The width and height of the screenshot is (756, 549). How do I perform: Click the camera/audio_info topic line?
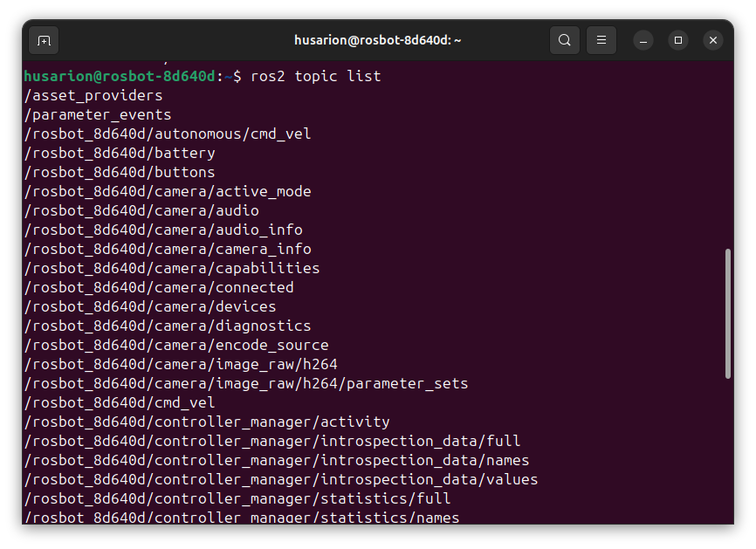click(x=163, y=230)
